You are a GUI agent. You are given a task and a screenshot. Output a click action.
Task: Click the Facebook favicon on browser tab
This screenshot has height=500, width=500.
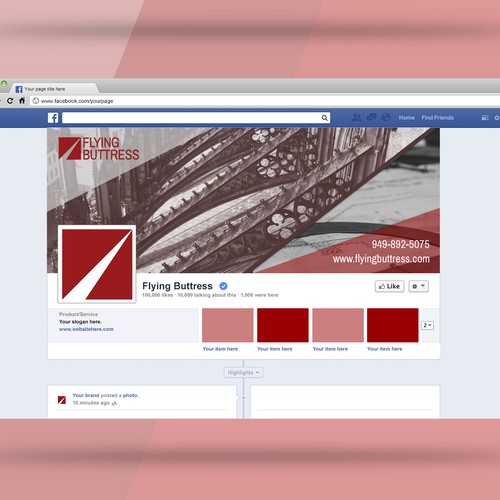pos(19,89)
